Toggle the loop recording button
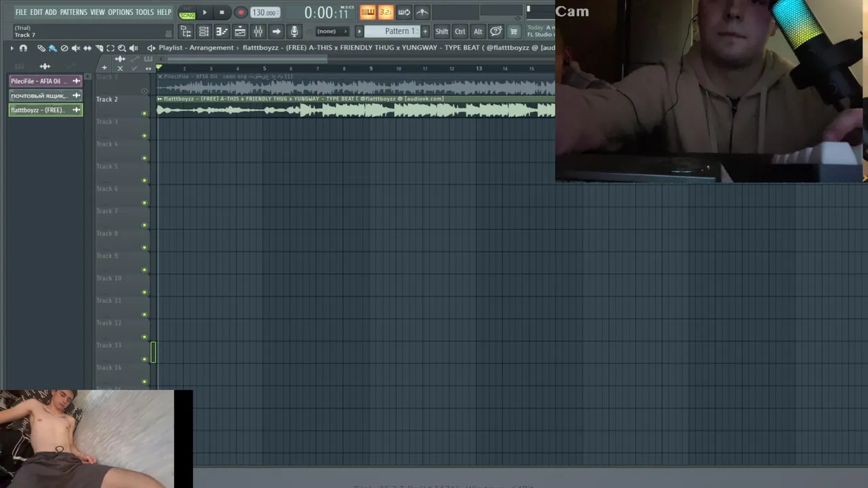The height and width of the screenshot is (488, 868). point(403,12)
